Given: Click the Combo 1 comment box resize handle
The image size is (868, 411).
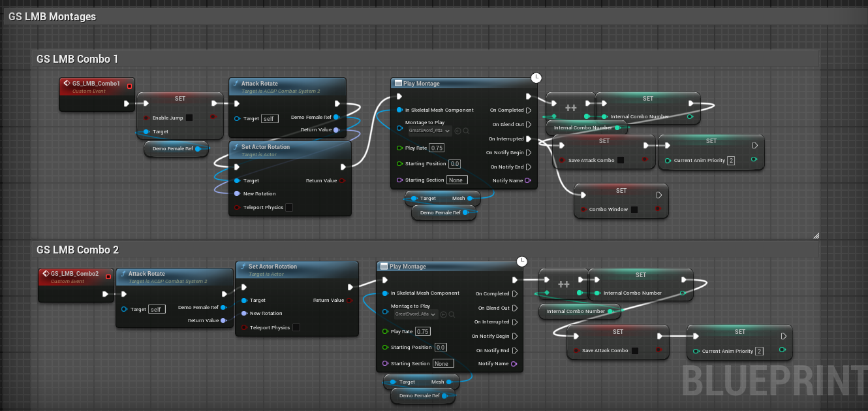Looking at the screenshot, I should [x=816, y=235].
